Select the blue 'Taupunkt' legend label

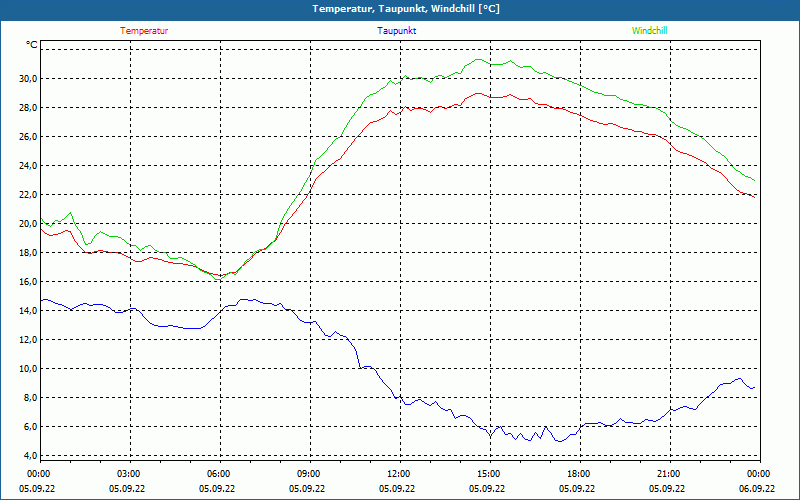point(396,31)
